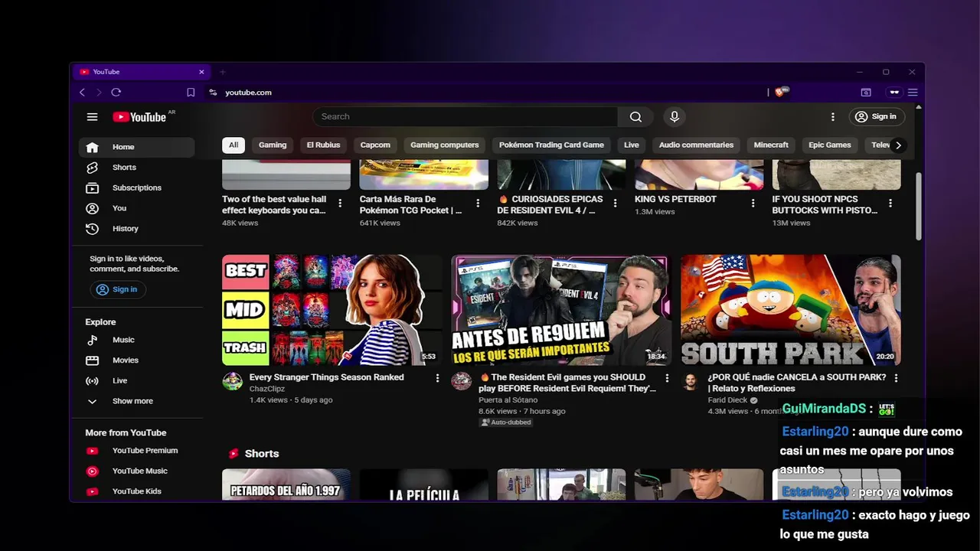Click the YouTube logo

pos(139,117)
